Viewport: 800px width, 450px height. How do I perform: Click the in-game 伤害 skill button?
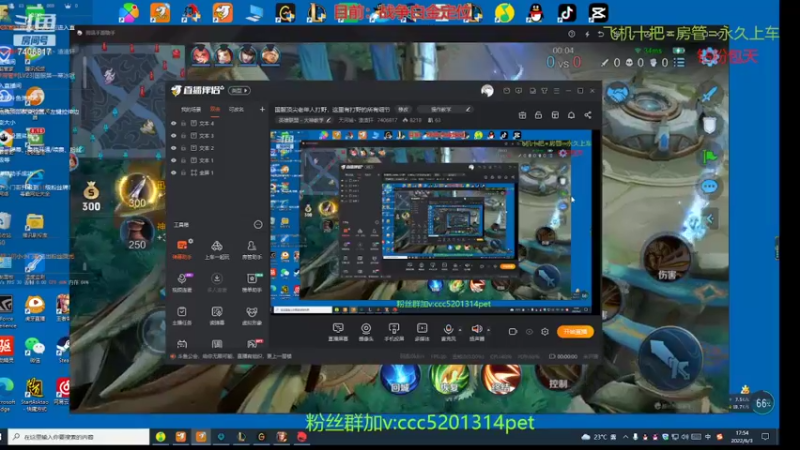point(667,259)
